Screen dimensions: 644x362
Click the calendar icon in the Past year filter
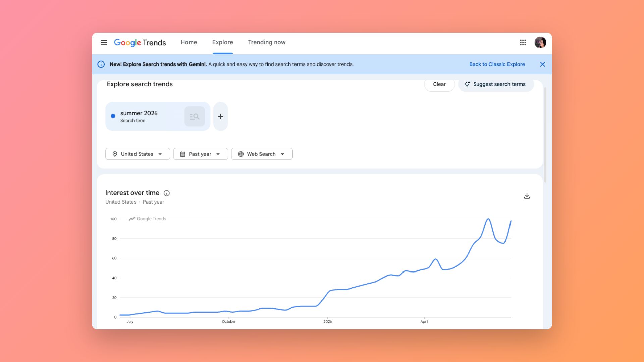coord(183,154)
